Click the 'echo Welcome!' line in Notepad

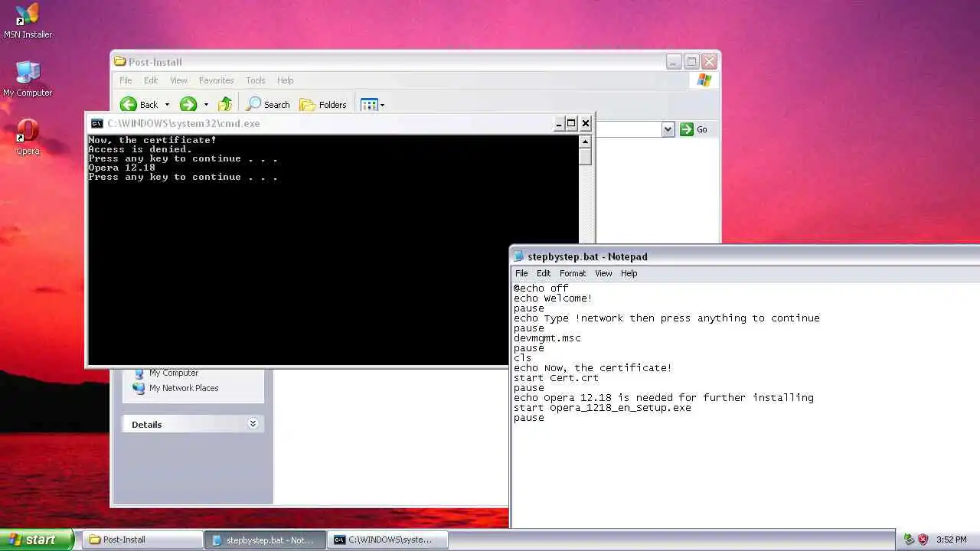tap(554, 298)
